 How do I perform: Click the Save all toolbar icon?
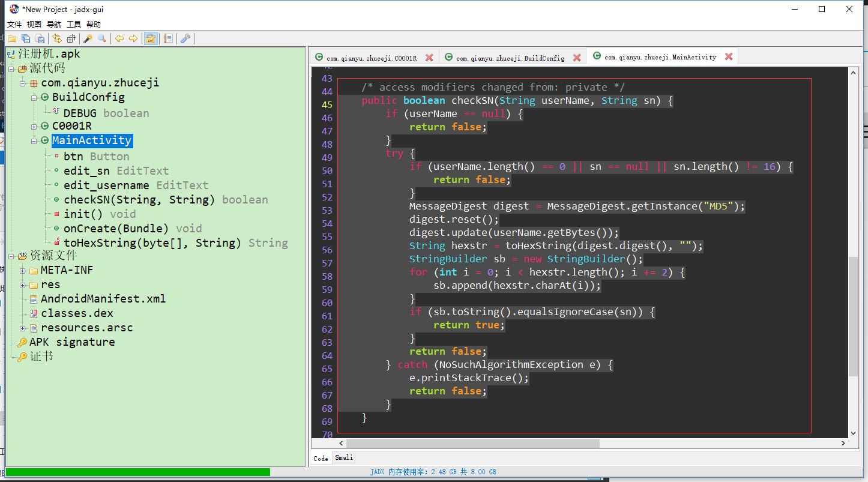click(25, 38)
